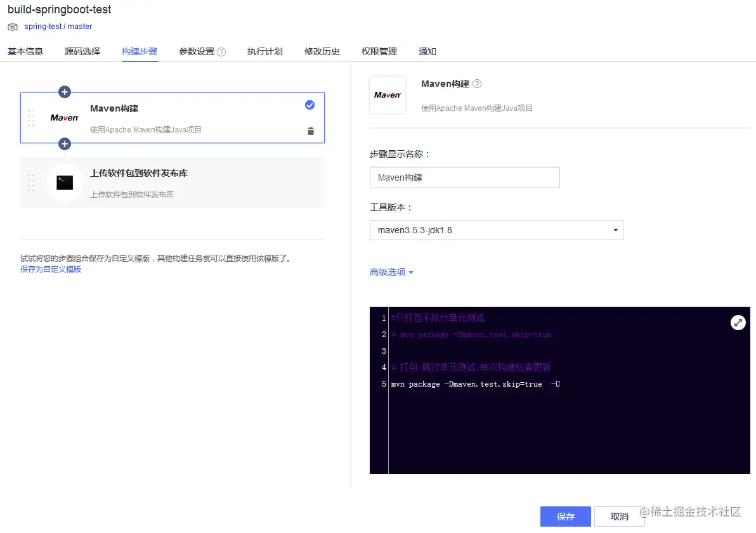Click the help icon next to Maven构建 title
756x533 pixels.
coord(478,83)
